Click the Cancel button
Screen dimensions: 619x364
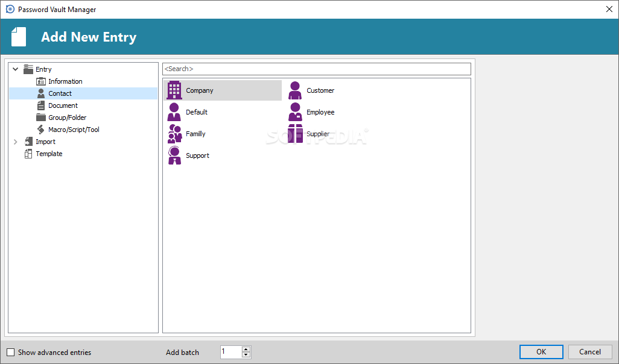coord(590,352)
